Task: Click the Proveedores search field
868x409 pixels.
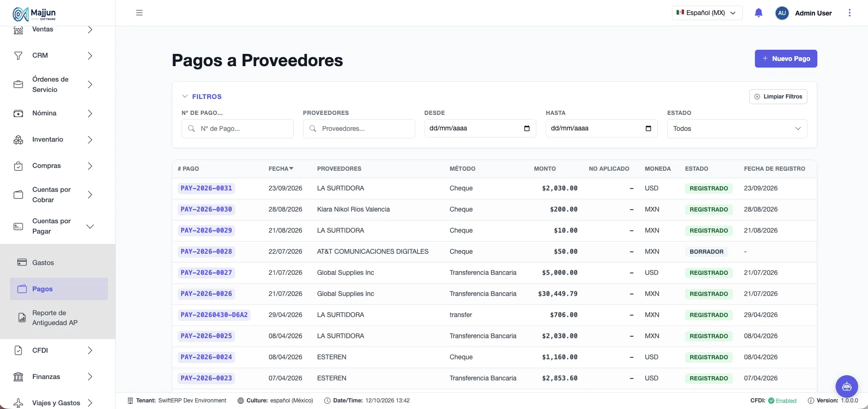Action: (x=359, y=129)
